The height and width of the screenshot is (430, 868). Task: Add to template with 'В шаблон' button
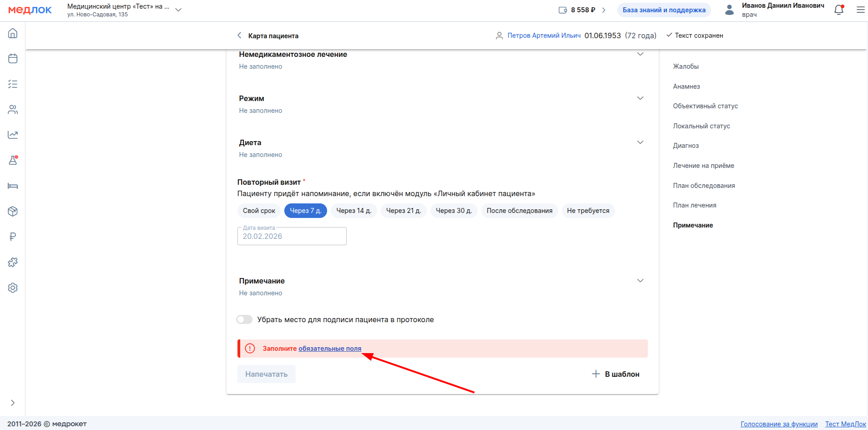tap(616, 374)
